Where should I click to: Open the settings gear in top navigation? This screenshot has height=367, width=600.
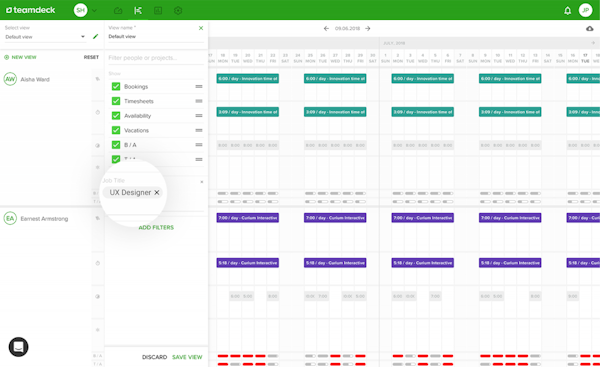(178, 11)
